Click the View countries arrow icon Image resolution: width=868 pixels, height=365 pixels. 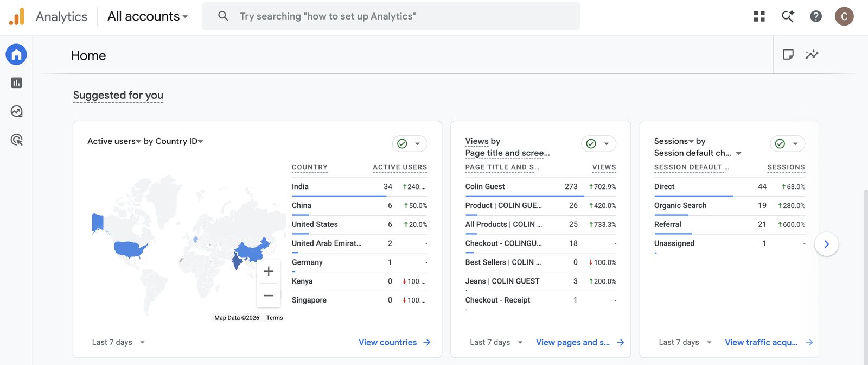pyautogui.click(x=427, y=342)
